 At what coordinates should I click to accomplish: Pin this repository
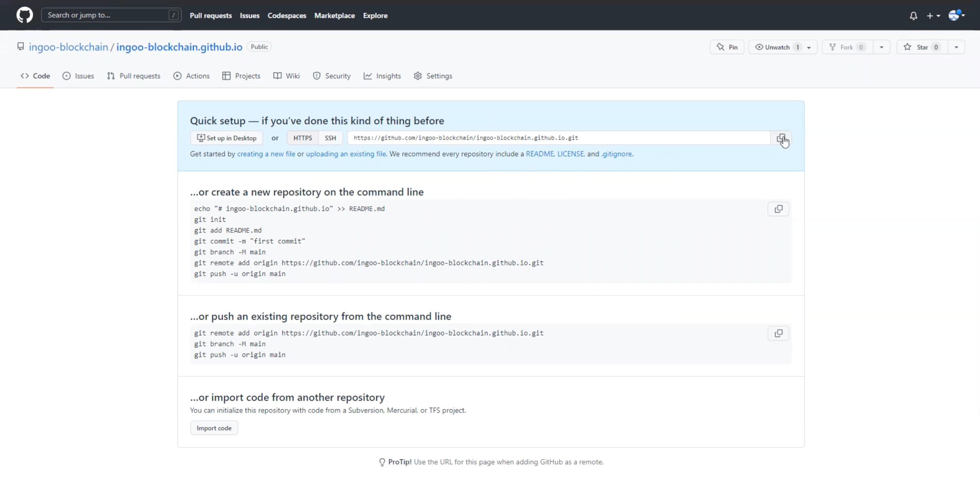click(x=727, y=47)
